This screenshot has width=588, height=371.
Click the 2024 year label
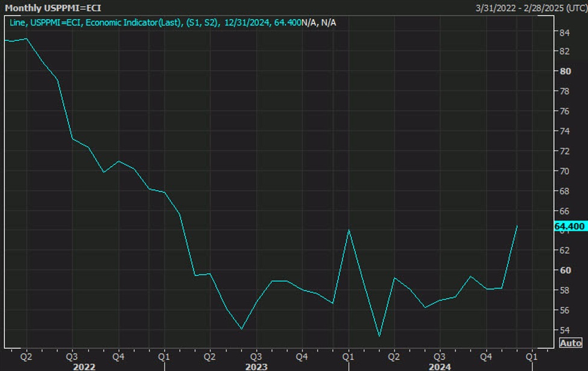pyautogui.click(x=440, y=366)
